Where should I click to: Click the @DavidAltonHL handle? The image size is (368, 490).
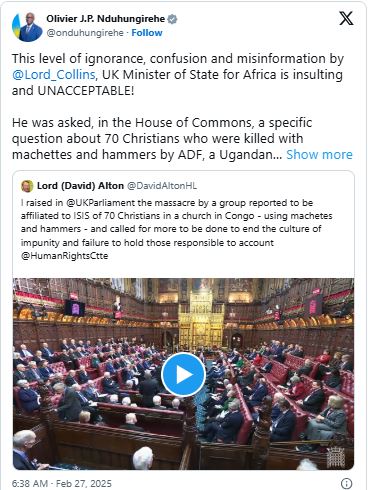pyautogui.click(x=162, y=186)
